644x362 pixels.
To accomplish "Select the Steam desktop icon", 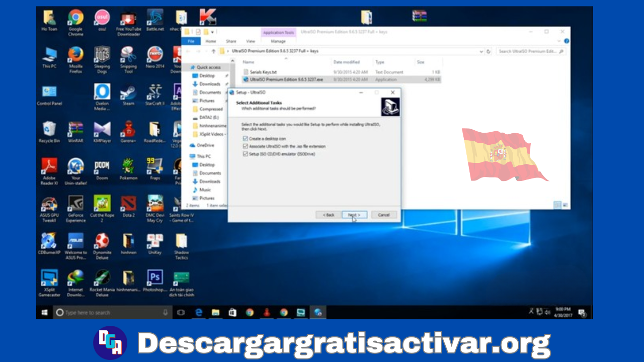I will (x=128, y=95).
